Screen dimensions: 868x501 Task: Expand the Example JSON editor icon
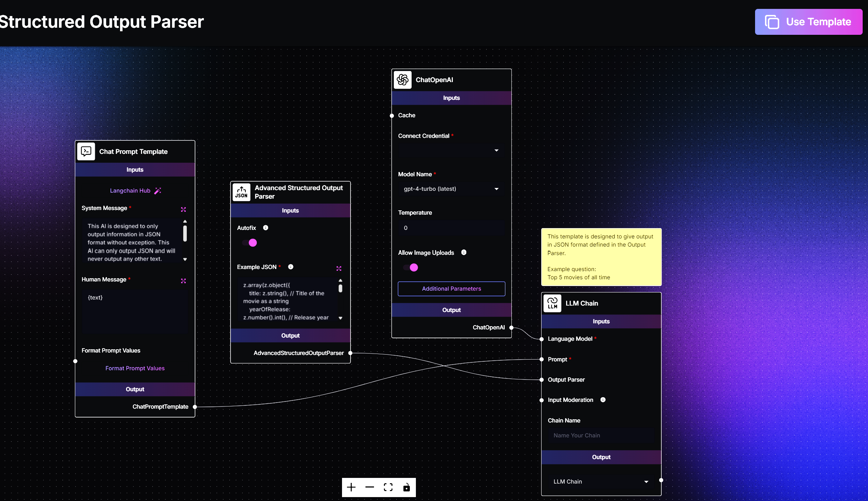pos(339,269)
